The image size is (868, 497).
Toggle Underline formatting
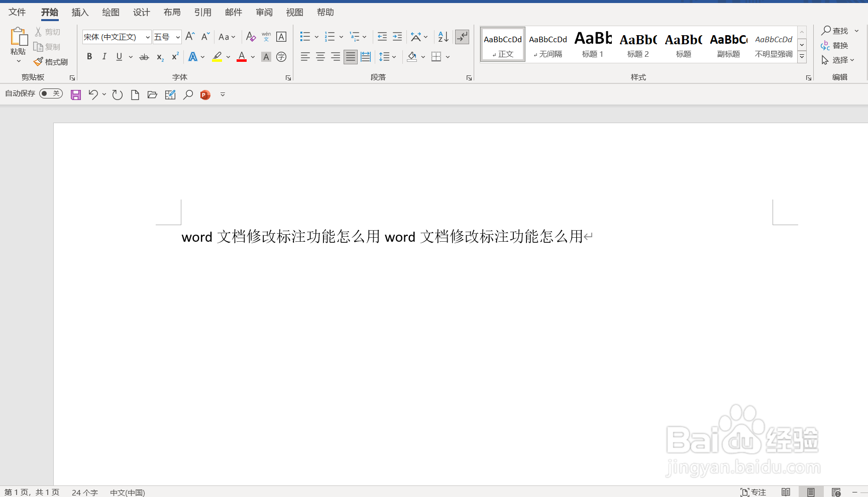(x=119, y=57)
